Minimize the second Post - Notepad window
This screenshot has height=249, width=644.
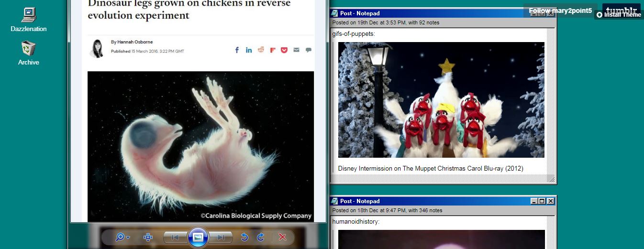(x=534, y=201)
